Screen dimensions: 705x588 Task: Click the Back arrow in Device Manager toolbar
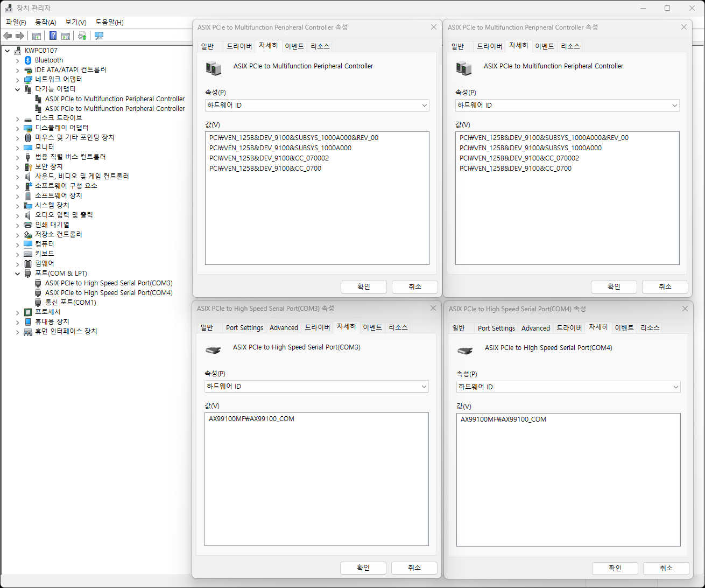[8, 36]
